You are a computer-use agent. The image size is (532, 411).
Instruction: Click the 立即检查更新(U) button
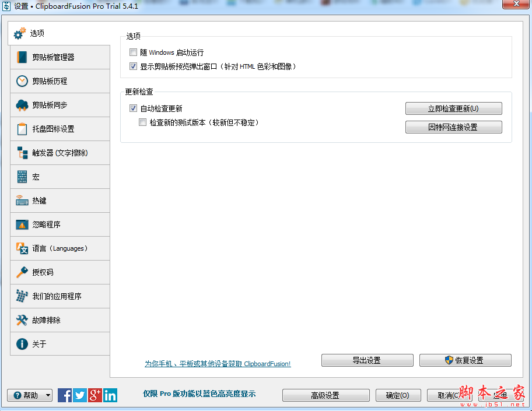[x=454, y=108]
